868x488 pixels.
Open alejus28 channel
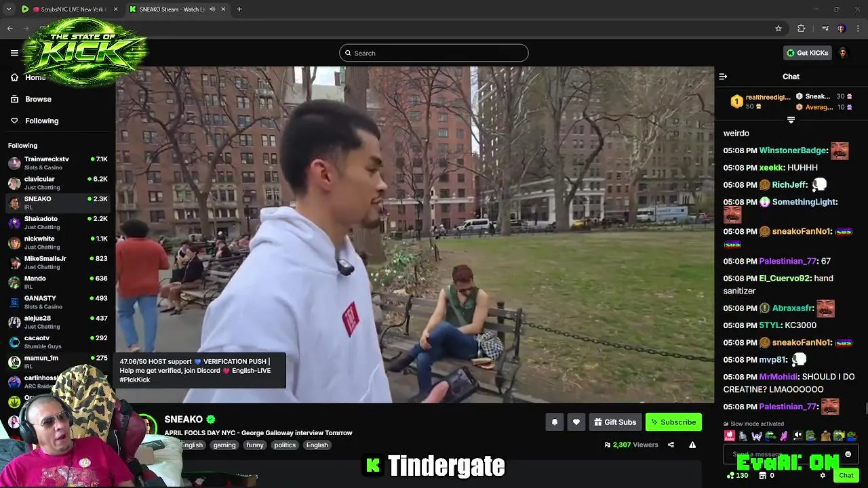tap(58, 322)
